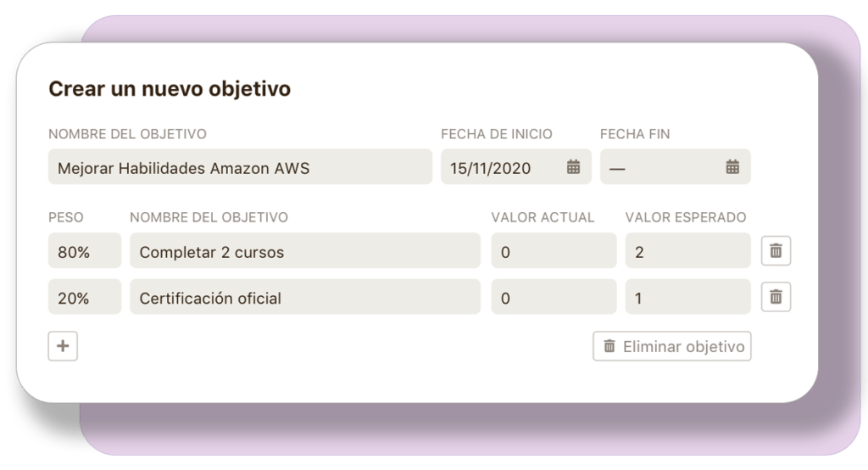
Task: Click the "Crear un nuevo objetivo" heading
Action: point(170,89)
